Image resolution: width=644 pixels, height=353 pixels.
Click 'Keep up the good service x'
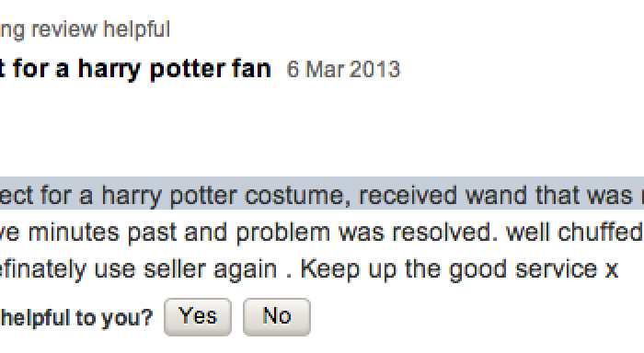tap(459, 269)
